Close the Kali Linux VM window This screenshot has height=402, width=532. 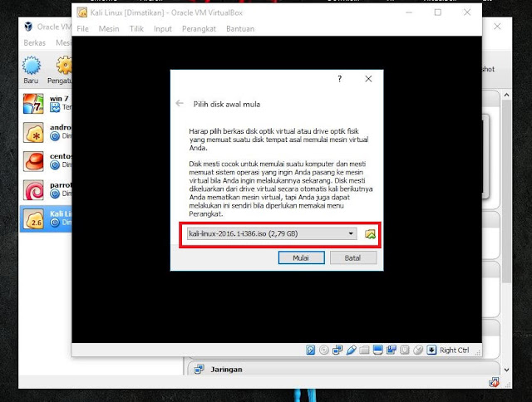(467, 12)
